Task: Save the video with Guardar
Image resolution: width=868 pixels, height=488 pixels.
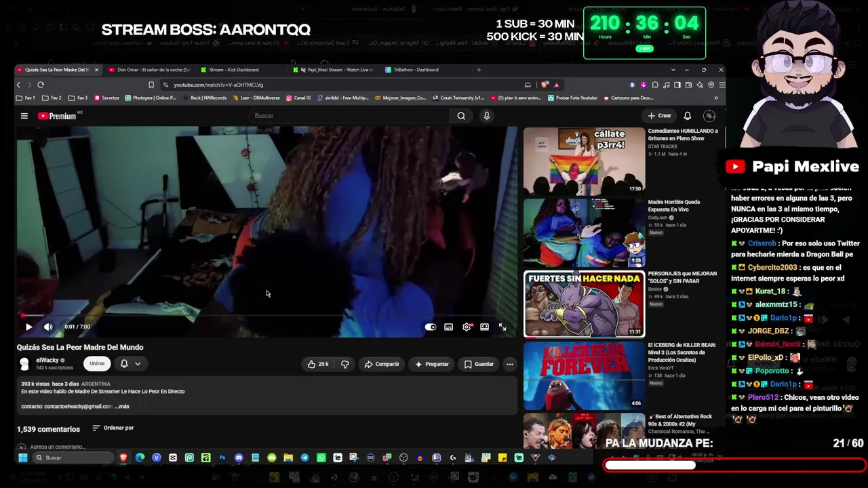Action: tap(479, 364)
